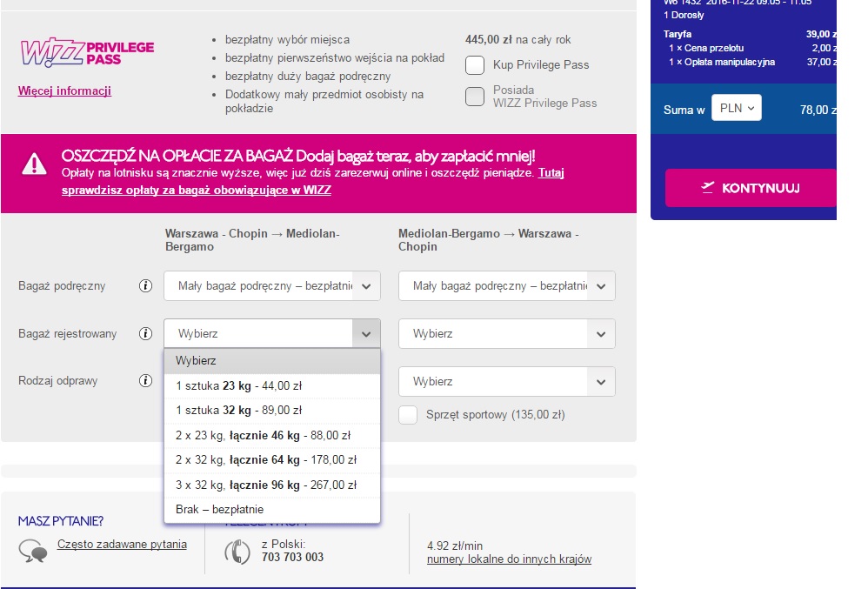Open Często zadawane pytania link
Screen dimensions: 868x589
(122, 544)
